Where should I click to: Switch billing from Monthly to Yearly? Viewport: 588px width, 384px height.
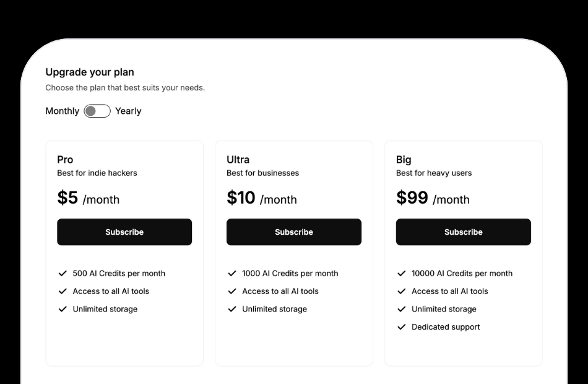click(97, 110)
